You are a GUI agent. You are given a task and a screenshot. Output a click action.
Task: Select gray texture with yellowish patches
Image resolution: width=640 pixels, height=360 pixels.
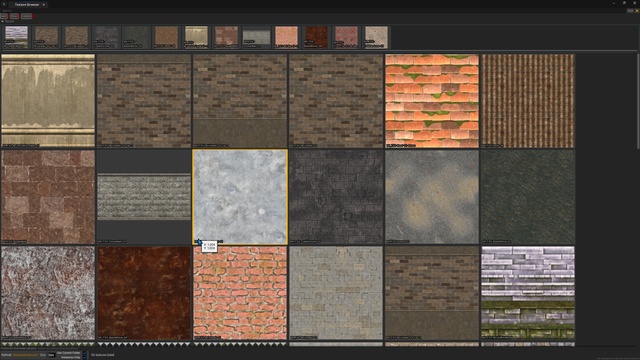coord(432,197)
